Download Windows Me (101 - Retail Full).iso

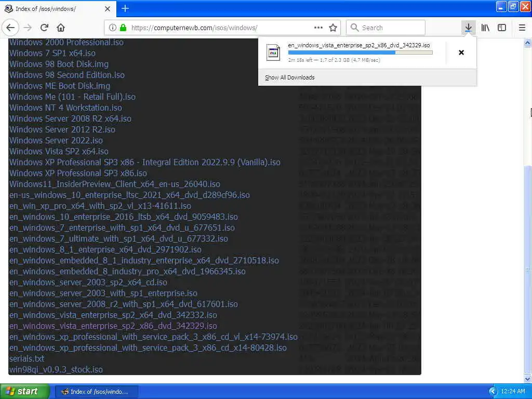[x=72, y=97]
